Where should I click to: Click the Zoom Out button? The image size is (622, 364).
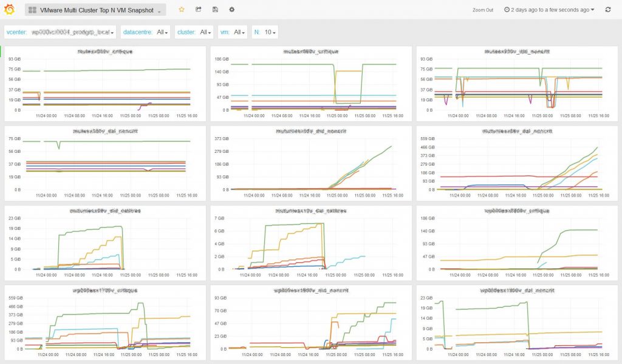(482, 10)
